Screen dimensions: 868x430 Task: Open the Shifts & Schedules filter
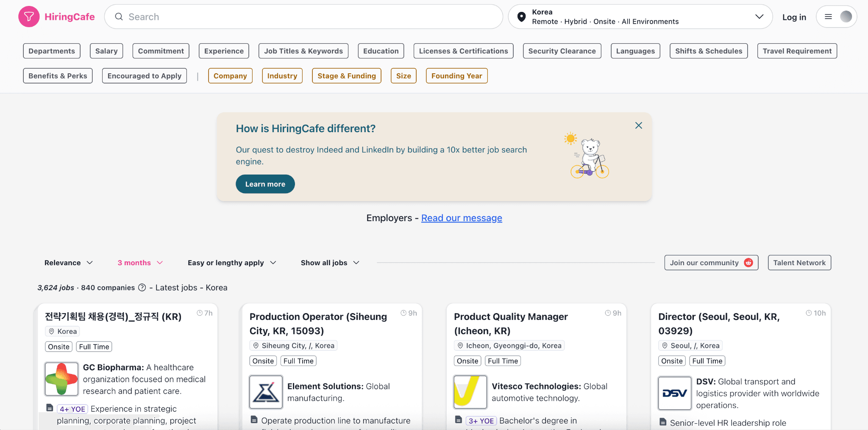pos(709,51)
